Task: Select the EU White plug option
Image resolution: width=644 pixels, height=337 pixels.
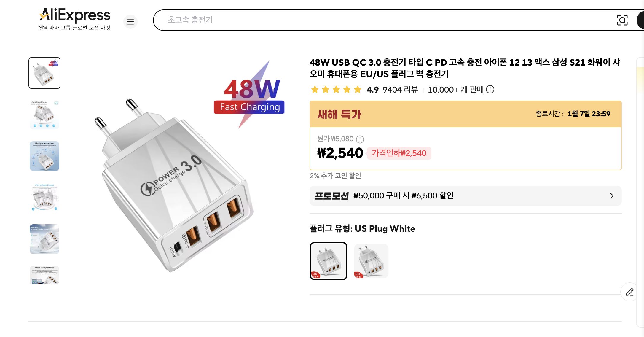Action: (372, 261)
